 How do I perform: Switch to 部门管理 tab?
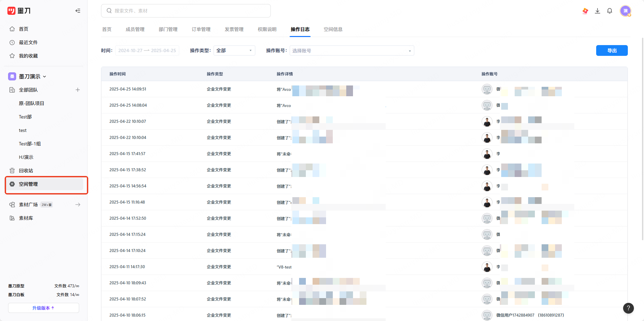point(168,29)
